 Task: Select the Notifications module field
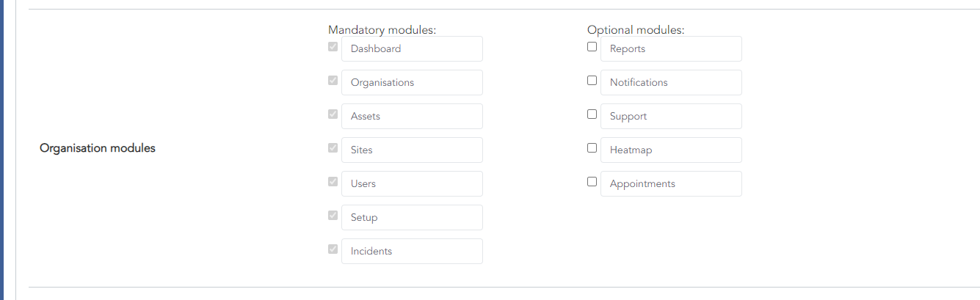[x=671, y=83]
